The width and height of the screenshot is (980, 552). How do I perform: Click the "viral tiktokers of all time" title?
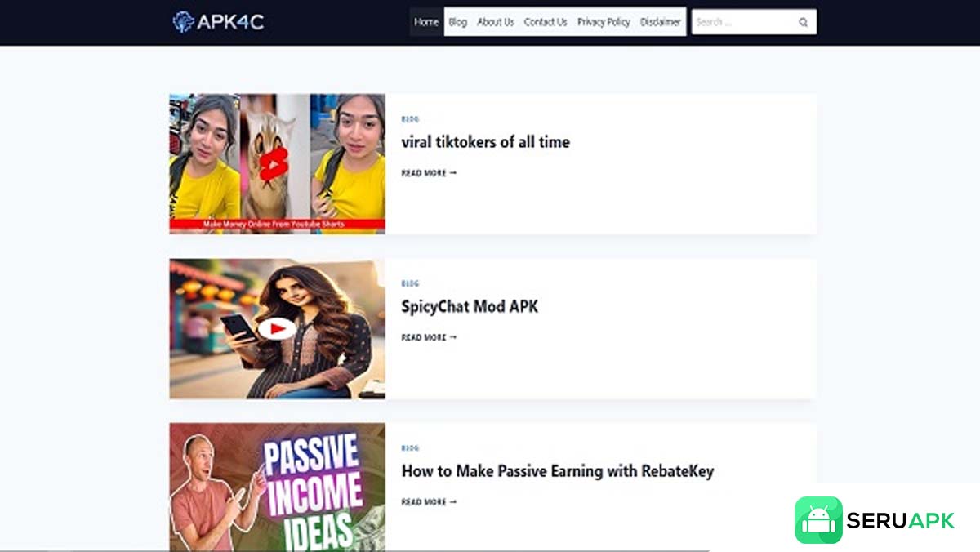coord(485,142)
